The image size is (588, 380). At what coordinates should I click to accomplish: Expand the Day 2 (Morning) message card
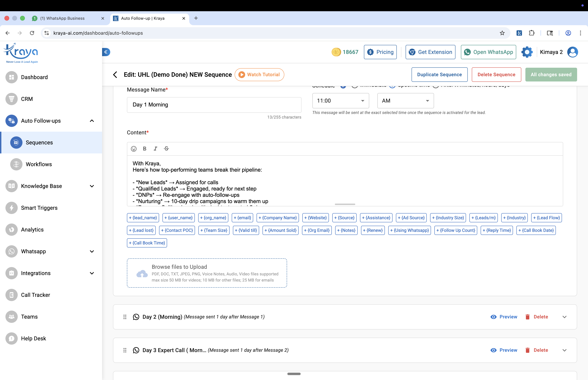tap(565, 317)
